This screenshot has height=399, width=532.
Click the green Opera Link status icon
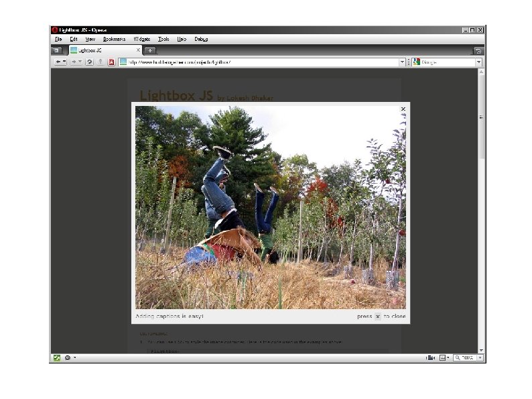coord(57,357)
